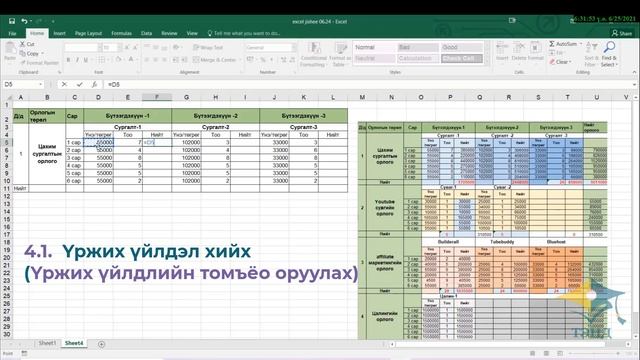The width and height of the screenshot is (640, 360).
Task: Open the Name Box dropdown arrow
Action: [40, 84]
